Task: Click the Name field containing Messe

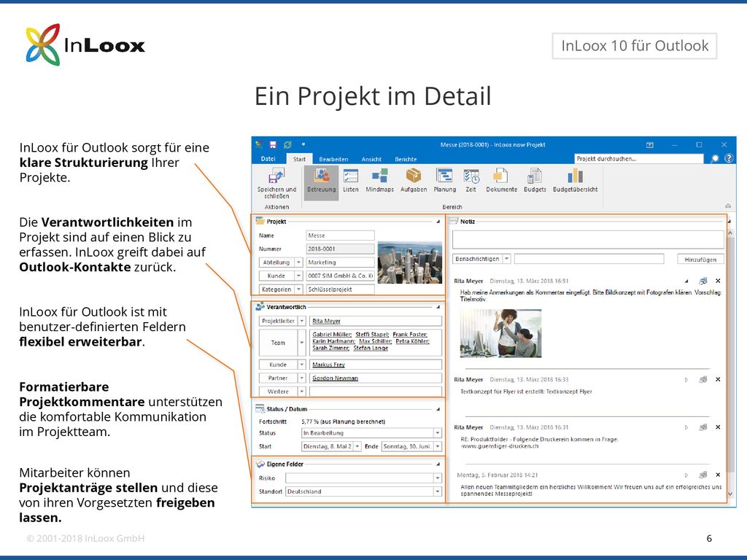Action: tap(340, 236)
